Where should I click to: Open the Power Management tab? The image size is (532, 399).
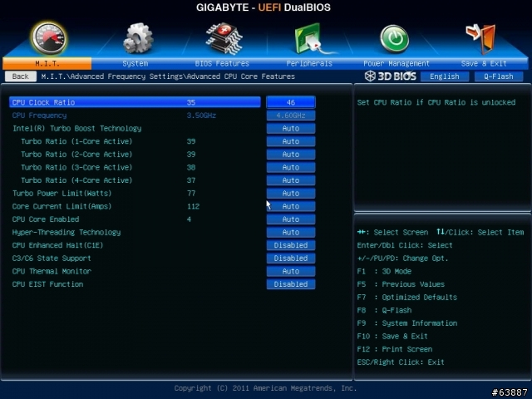397,63
